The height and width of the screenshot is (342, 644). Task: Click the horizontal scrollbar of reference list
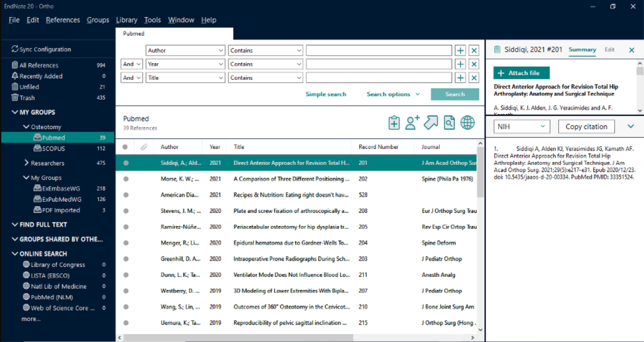click(238, 338)
